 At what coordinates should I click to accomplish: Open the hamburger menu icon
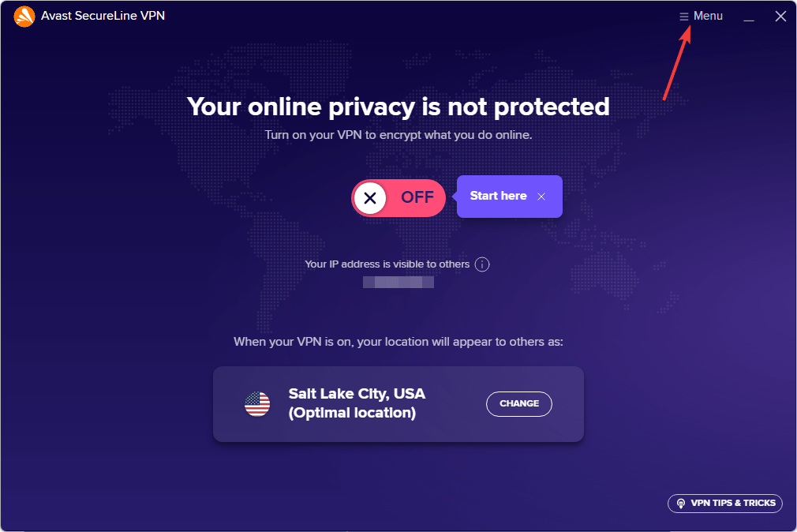click(684, 17)
